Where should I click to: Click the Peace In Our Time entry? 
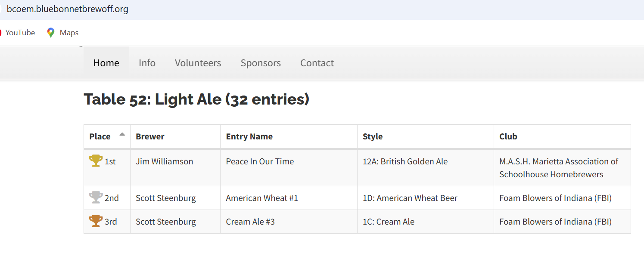coord(260,161)
